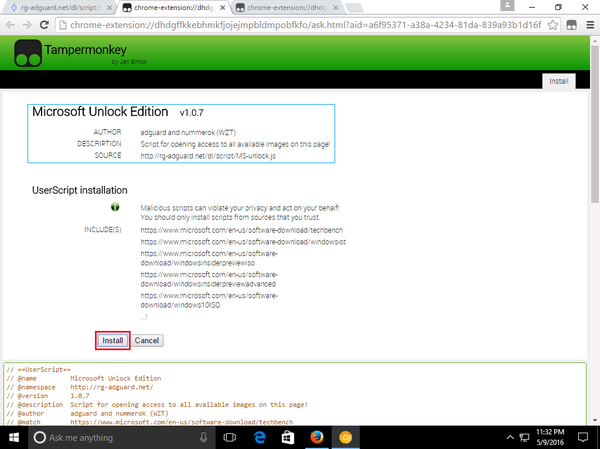Go back using the browser back arrow
600x449 pixels.
9,25
